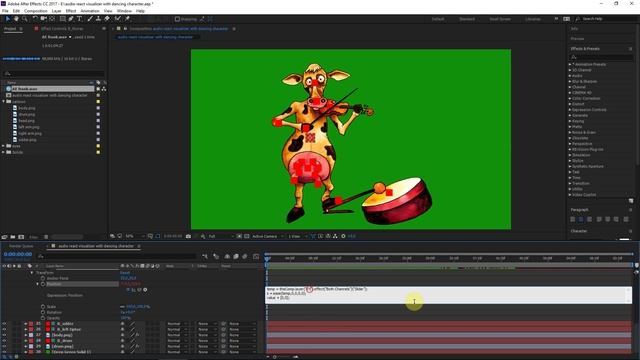Image resolution: width=640 pixels, height=360 pixels.
Task: Toggle Anchor Point stopwatch
Action: click(43, 278)
